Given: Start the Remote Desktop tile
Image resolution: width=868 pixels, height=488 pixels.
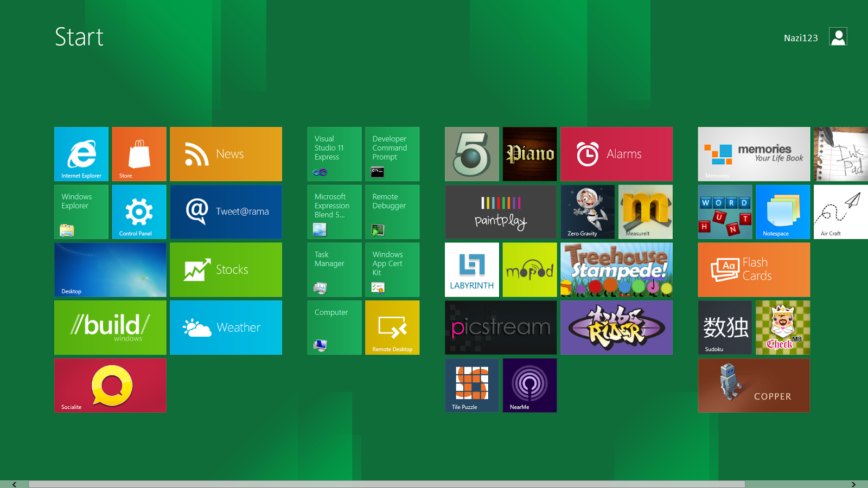Looking at the screenshot, I should [392, 328].
